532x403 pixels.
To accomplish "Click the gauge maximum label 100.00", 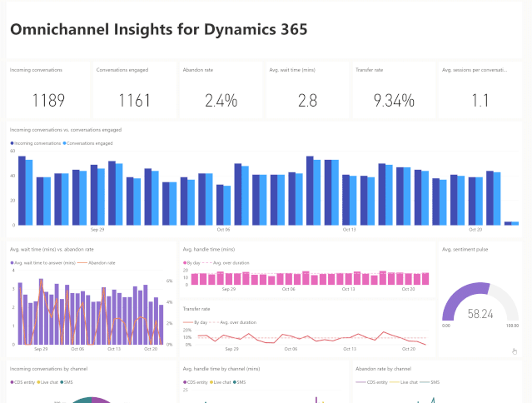I will tap(512, 326).
